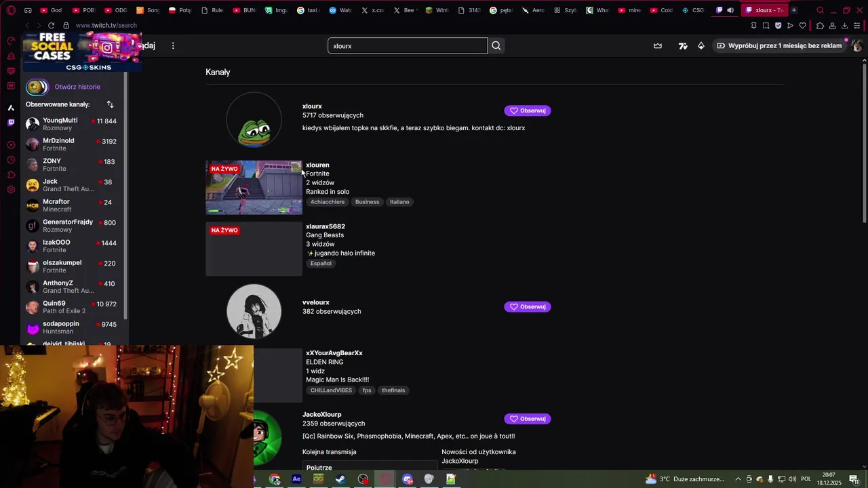
Task: Reload the page with browser refresh icon
Action: 51,25
